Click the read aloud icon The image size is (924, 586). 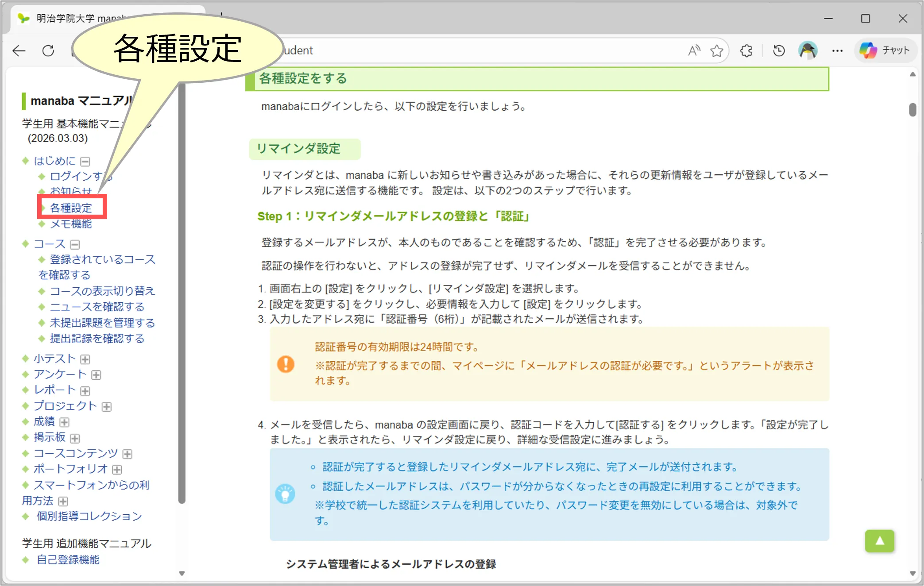[694, 51]
